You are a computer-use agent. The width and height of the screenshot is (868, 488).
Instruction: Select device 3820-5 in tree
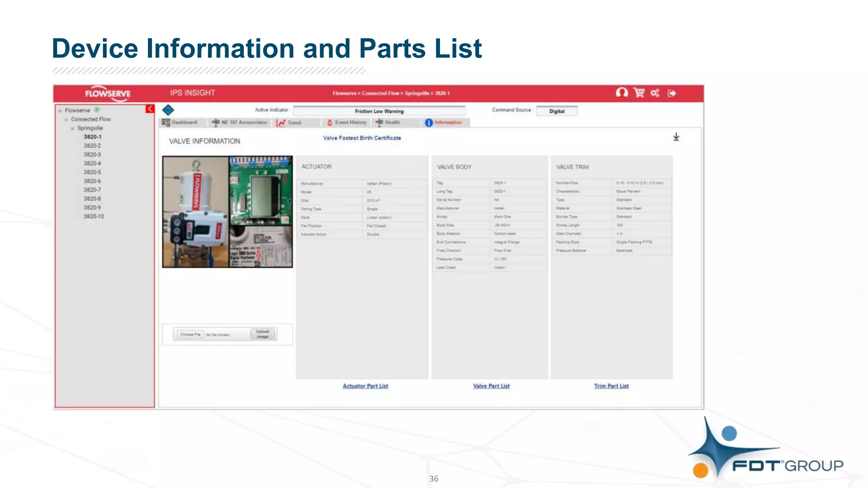(92, 172)
